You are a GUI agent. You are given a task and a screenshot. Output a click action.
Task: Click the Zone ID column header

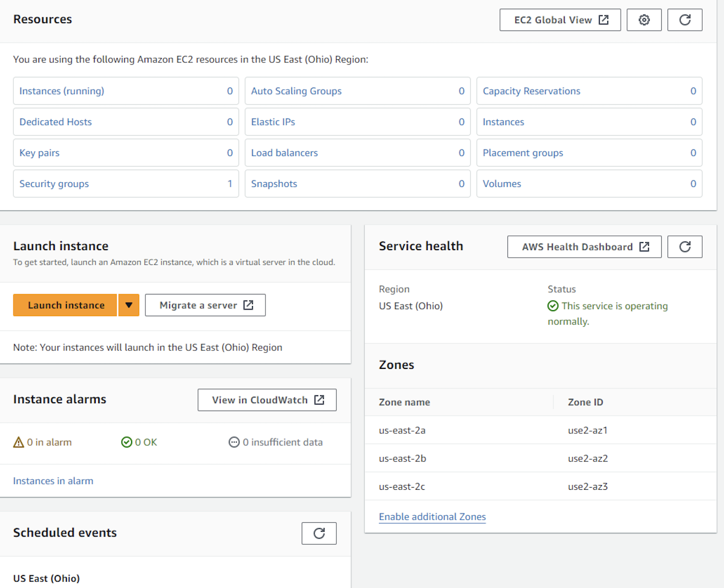[x=585, y=402]
